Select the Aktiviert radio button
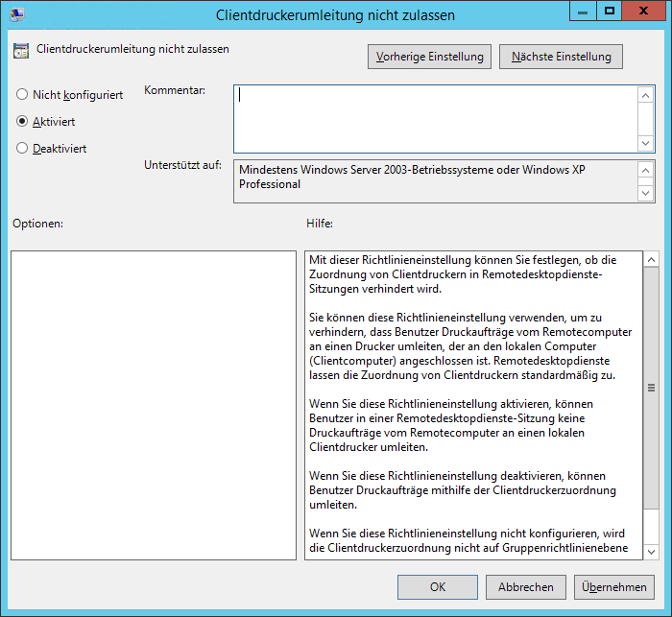 pos(22,122)
